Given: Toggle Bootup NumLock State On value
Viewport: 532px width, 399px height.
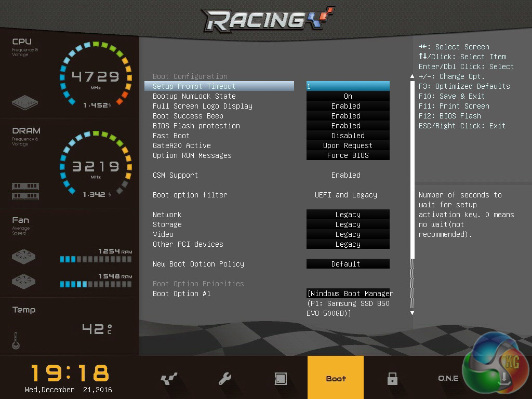Looking at the screenshot, I should 348,96.
